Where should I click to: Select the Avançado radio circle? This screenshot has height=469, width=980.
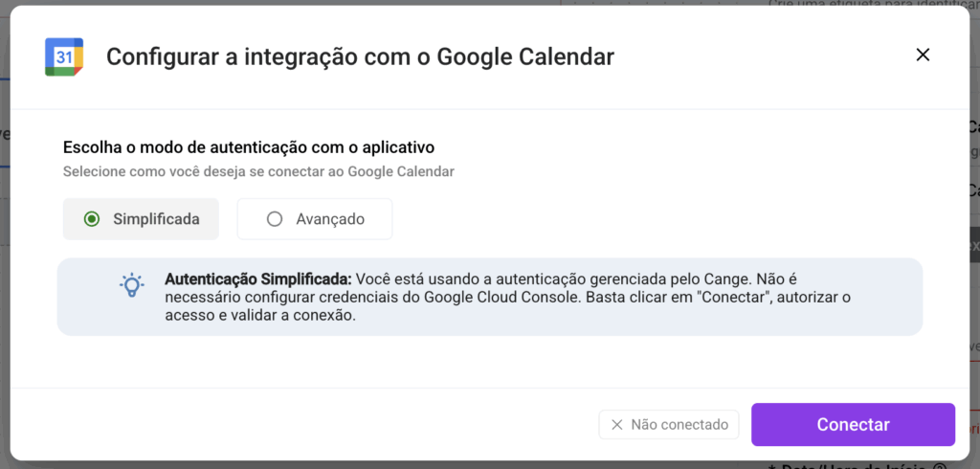[x=275, y=219]
